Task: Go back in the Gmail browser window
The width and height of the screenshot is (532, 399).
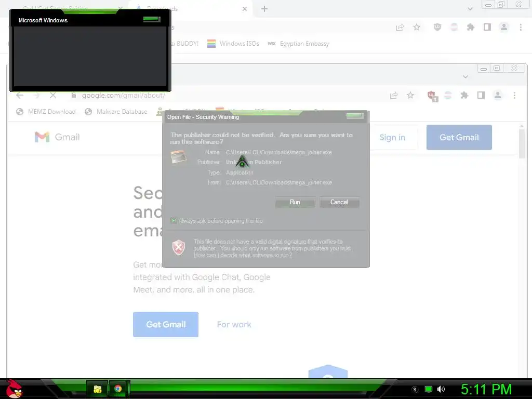Action: coord(20,96)
